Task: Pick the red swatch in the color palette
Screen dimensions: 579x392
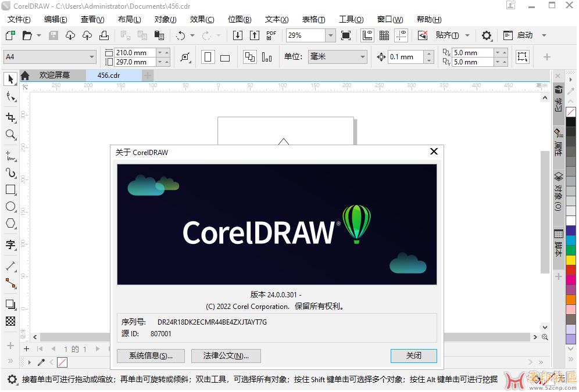Action: tap(571, 270)
